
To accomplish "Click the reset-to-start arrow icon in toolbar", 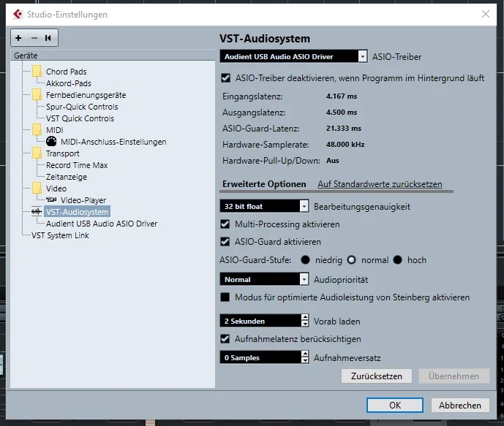I will [48, 38].
